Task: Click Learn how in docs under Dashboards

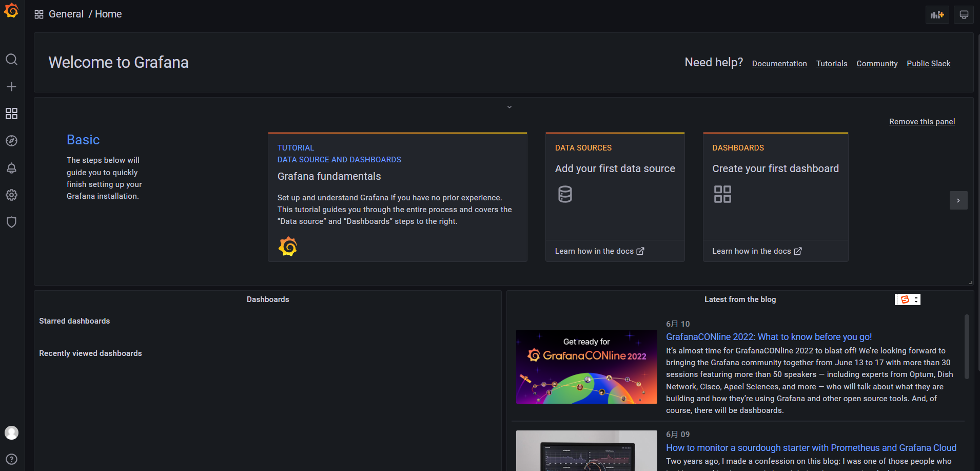Action: [752, 251]
